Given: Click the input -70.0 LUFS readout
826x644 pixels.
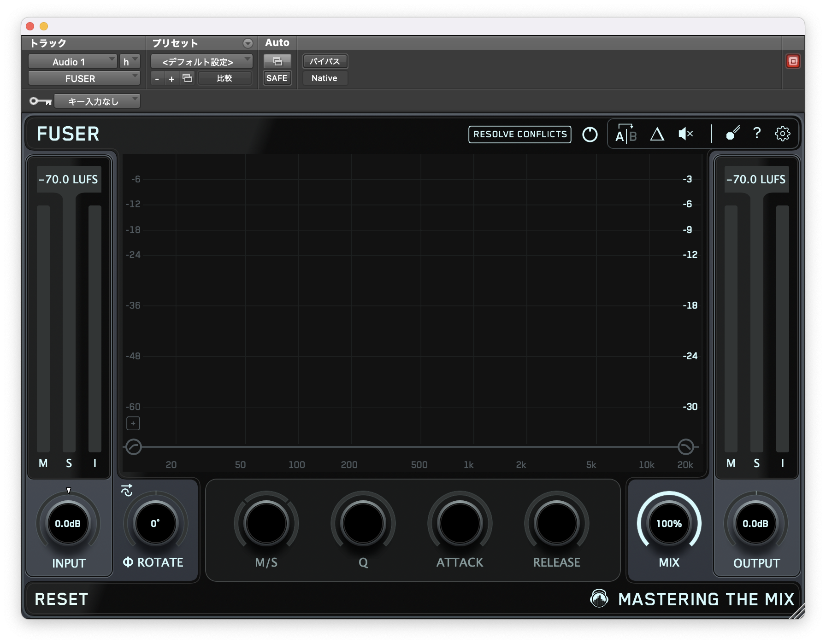Looking at the screenshot, I should pyautogui.click(x=69, y=179).
